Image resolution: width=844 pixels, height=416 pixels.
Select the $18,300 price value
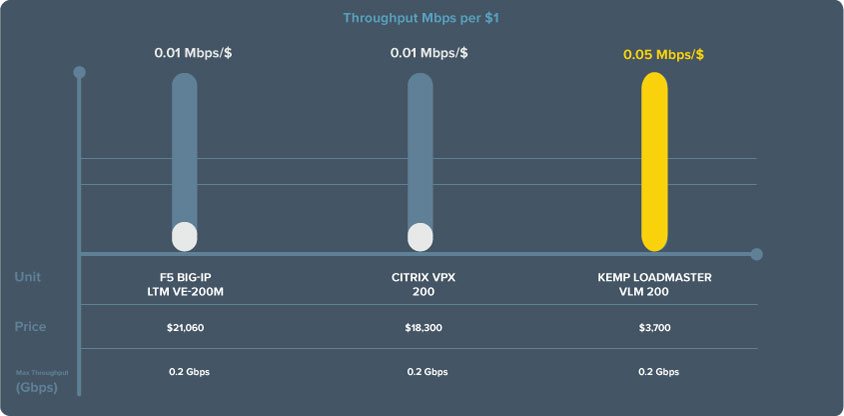tap(420, 328)
